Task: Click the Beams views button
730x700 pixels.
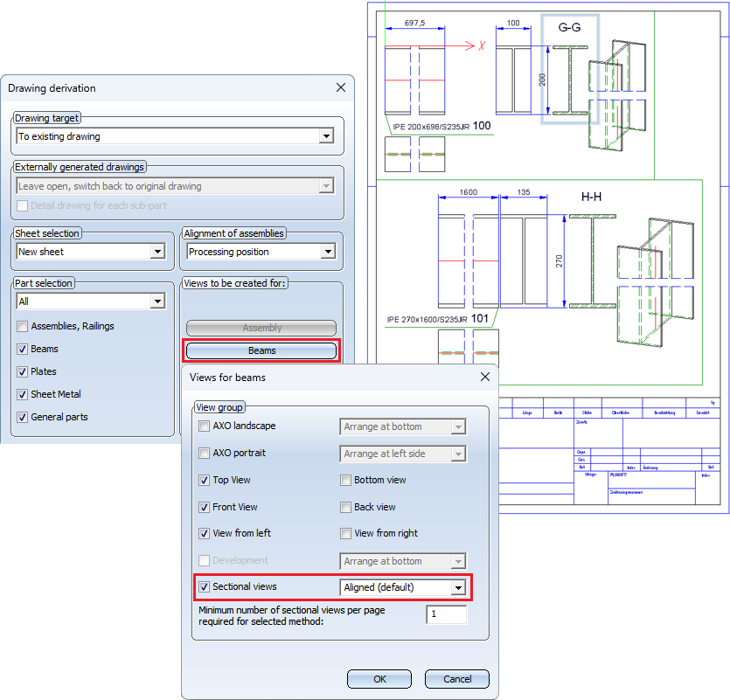Action: click(x=261, y=350)
